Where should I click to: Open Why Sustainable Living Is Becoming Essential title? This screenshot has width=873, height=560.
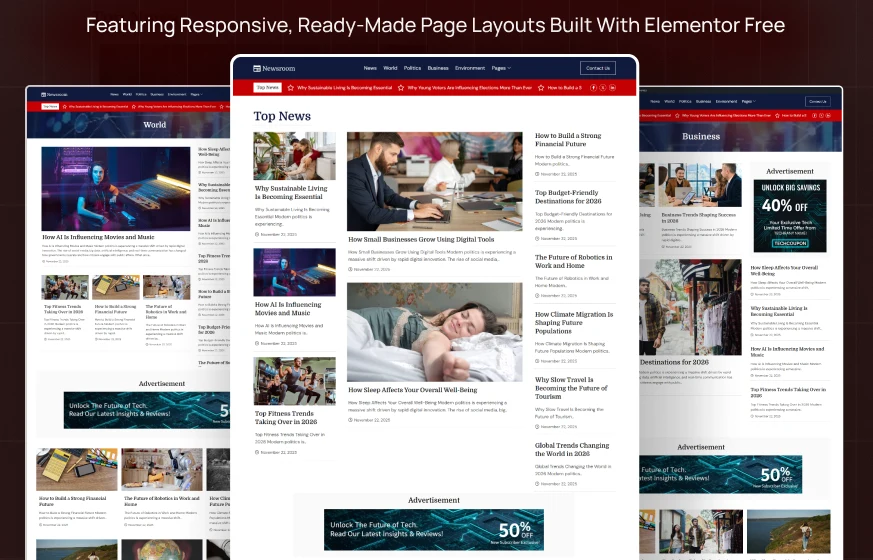click(x=291, y=193)
